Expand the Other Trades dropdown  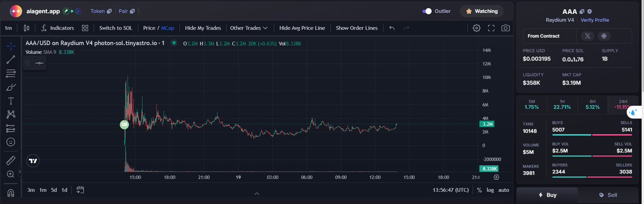point(248,28)
